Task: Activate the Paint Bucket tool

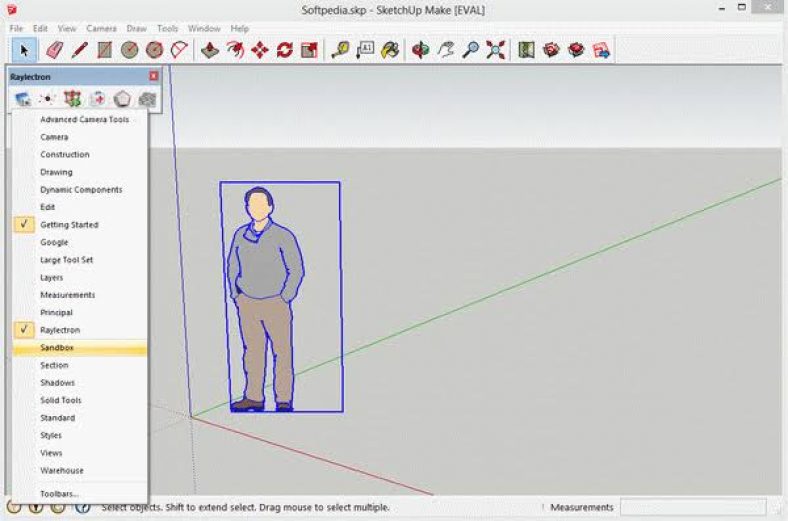Action: [391, 49]
